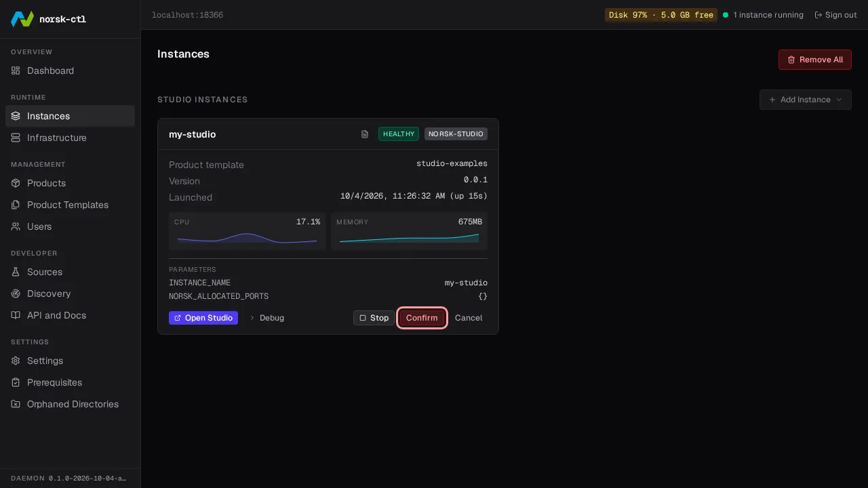This screenshot has height=488, width=868.
Task: Click the Open Studio button
Action: point(203,318)
